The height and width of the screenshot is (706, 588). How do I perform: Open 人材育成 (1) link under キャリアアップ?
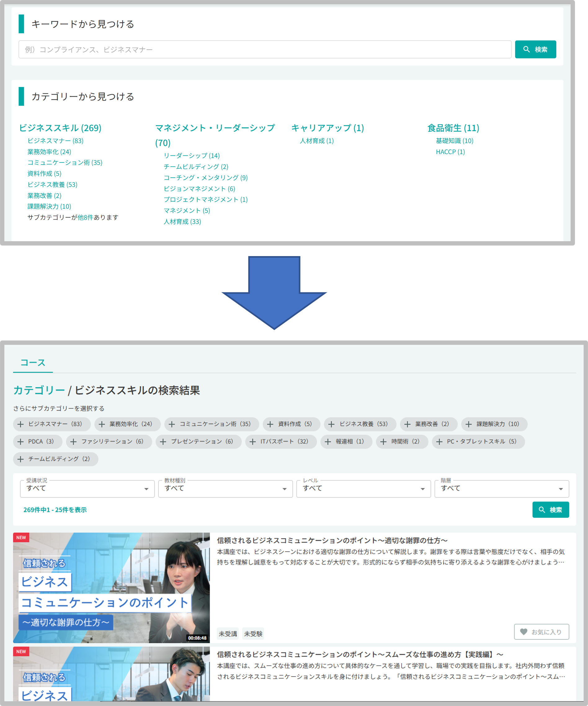[317, 141]
